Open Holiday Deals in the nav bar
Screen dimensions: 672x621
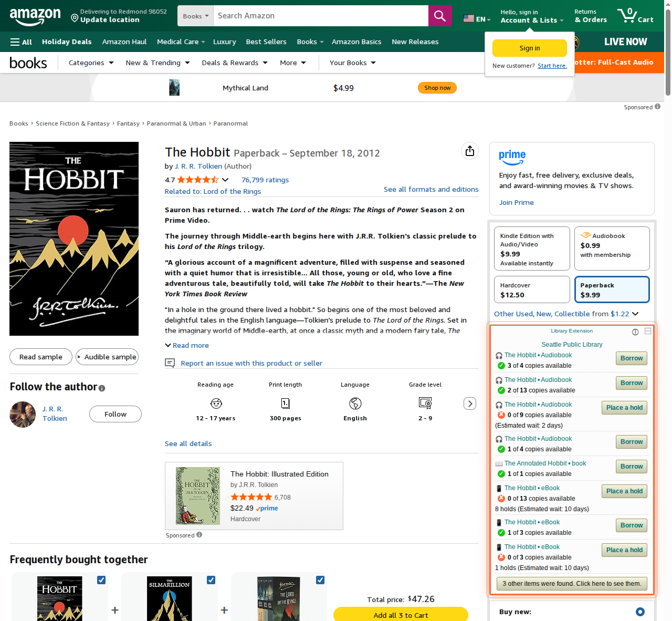pos(67,42)
